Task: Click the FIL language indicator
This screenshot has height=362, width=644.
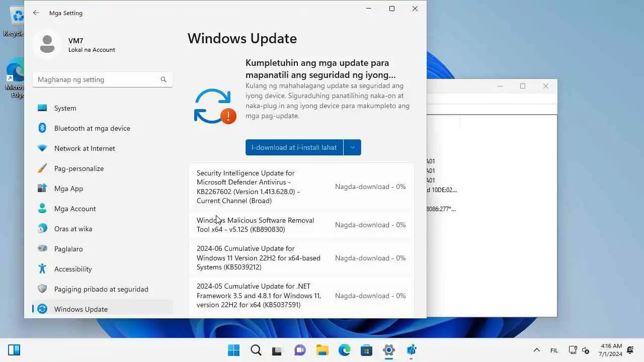Action: [x=554, y=350]
